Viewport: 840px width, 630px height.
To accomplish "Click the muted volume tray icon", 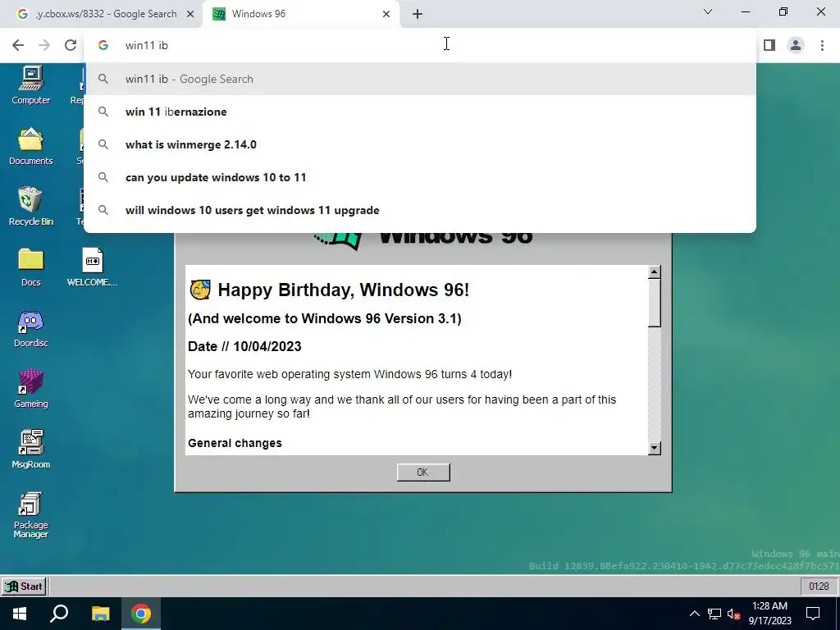I will click(734, 614).
